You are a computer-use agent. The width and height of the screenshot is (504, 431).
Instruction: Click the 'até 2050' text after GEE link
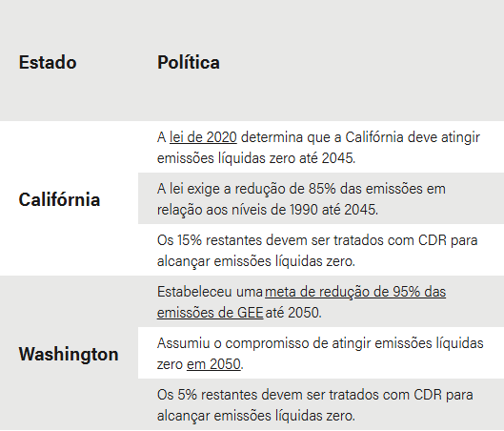[293, 313]
